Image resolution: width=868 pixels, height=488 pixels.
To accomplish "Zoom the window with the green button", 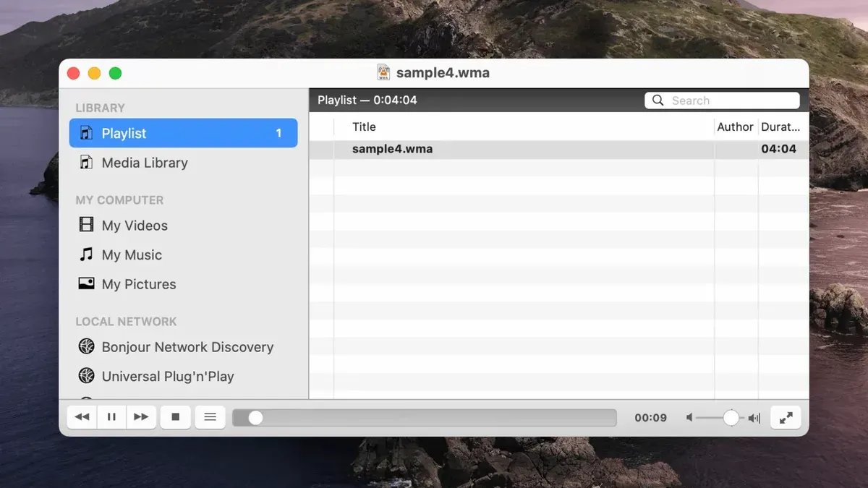I will tap(115, 73).
